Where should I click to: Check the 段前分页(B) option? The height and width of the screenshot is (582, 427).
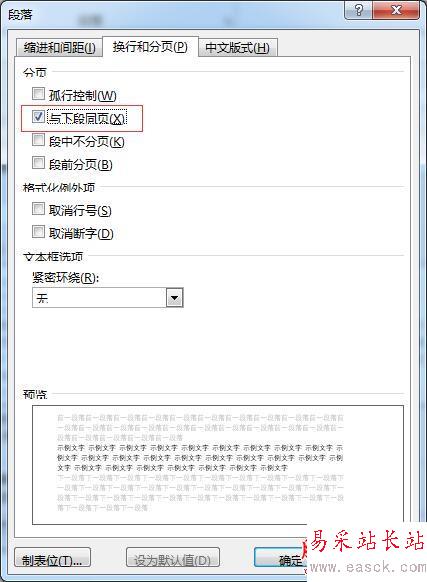pos(38,163)
